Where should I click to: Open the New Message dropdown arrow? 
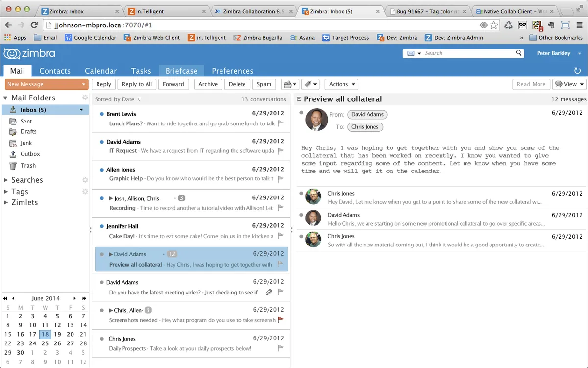[84, 84]
